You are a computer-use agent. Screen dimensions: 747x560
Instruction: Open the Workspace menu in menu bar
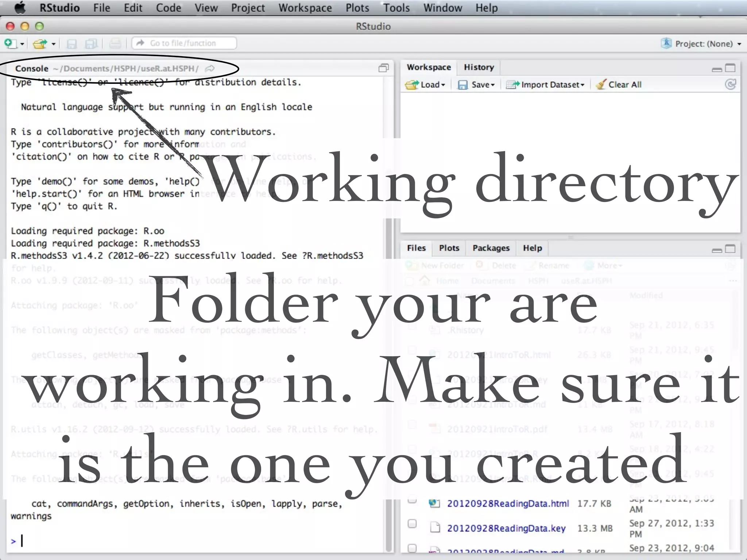[x=305, y=8]
